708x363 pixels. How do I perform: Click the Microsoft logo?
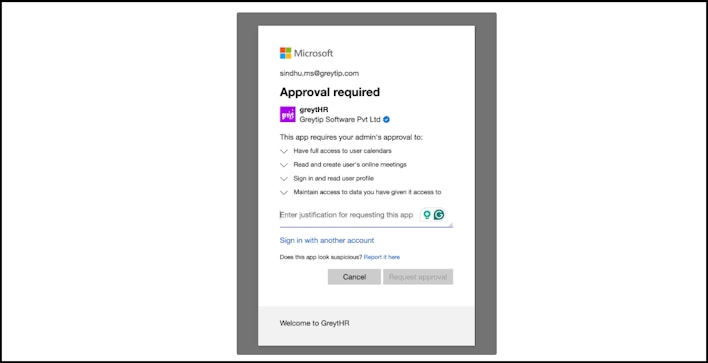(307, 53)
